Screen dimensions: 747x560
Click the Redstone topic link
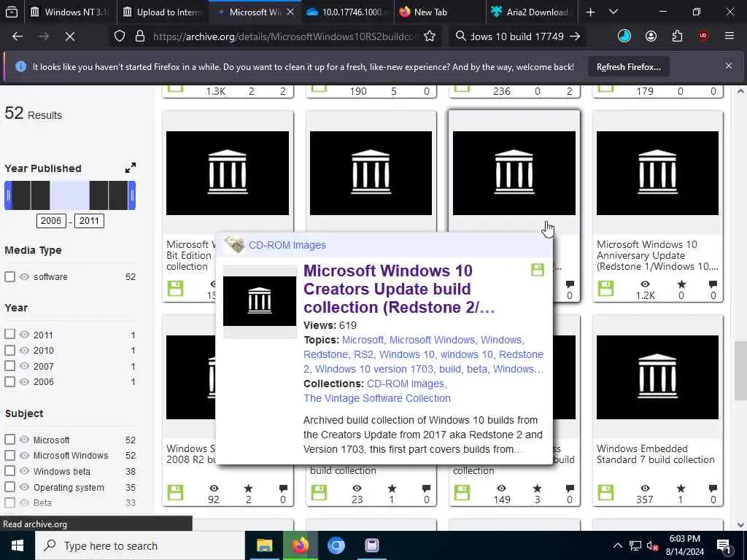325,354
